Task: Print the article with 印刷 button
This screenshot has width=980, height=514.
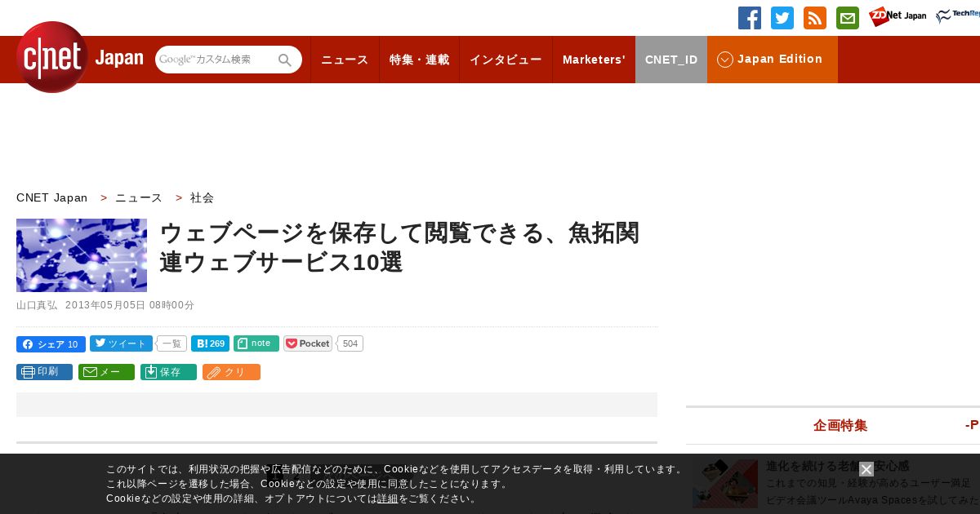Action: pyautogui.click(x=44, y=372)
